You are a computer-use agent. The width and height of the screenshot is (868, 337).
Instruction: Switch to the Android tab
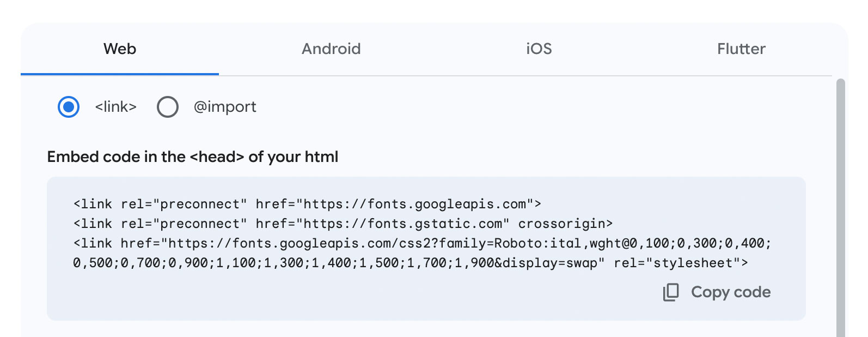pyautogui.click(x=331, y=49)
